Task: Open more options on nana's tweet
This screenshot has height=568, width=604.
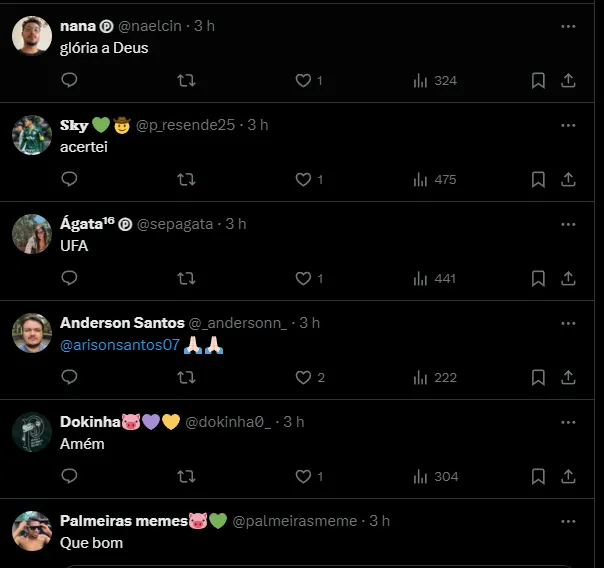Action: point(568,26)
